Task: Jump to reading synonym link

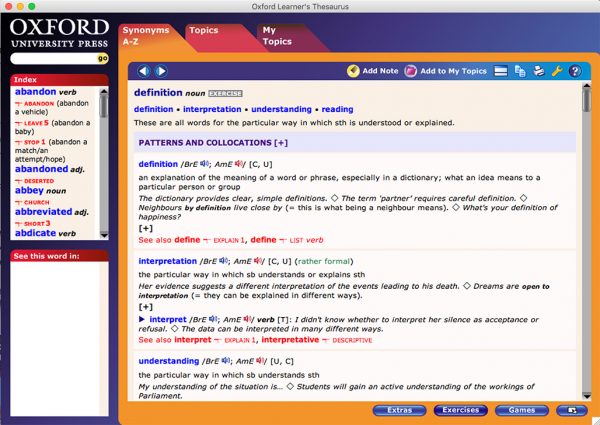Action: pos(337,109)
